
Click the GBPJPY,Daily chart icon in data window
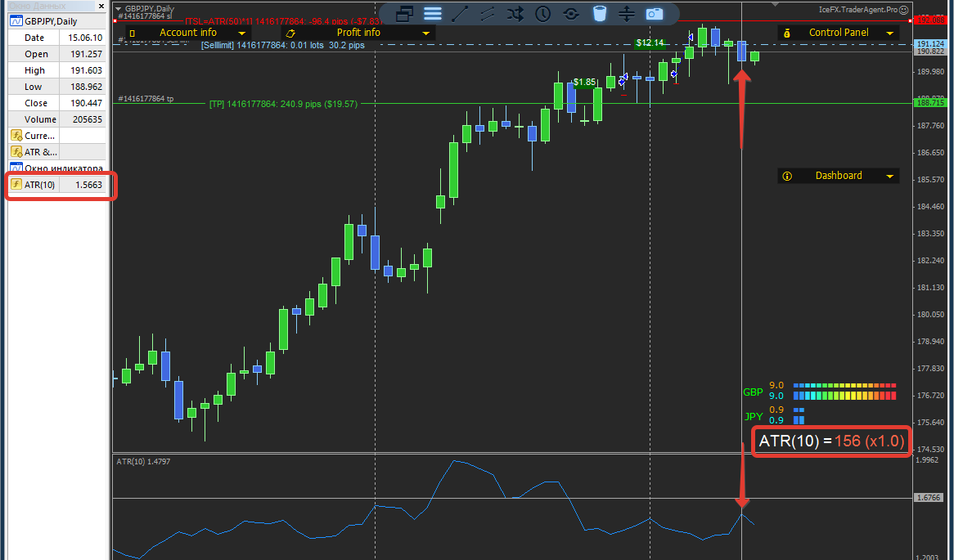16,21
